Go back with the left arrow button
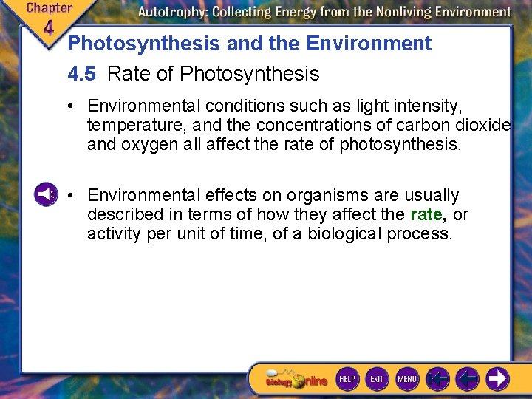This screenshot has height=399, width=532. pos(467,378)
